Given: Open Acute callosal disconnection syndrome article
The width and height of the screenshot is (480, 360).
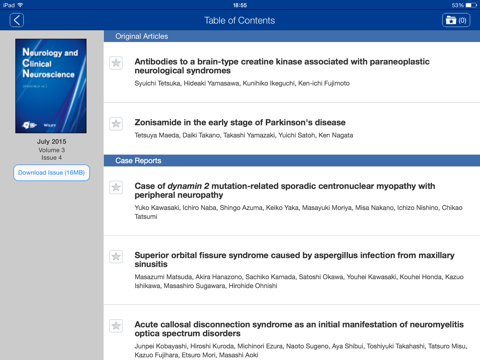Looking at the screenshot, I should (x=299, y=329).
